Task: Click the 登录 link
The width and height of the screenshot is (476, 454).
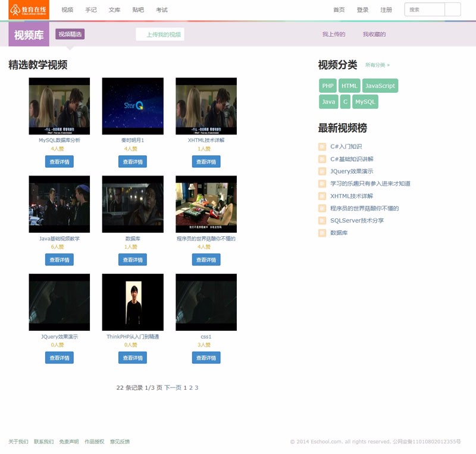Action: click(x=362, y=10)
